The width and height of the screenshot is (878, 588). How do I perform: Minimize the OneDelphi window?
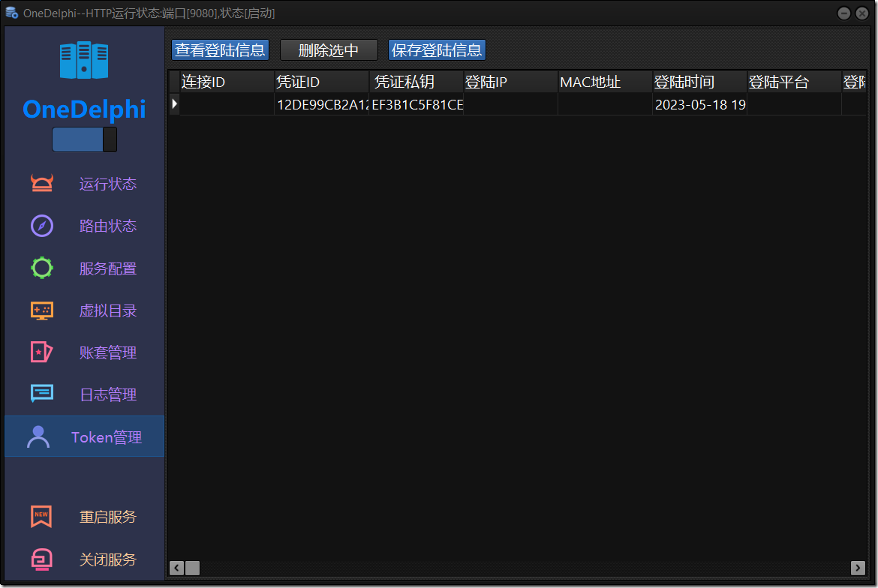843,13
